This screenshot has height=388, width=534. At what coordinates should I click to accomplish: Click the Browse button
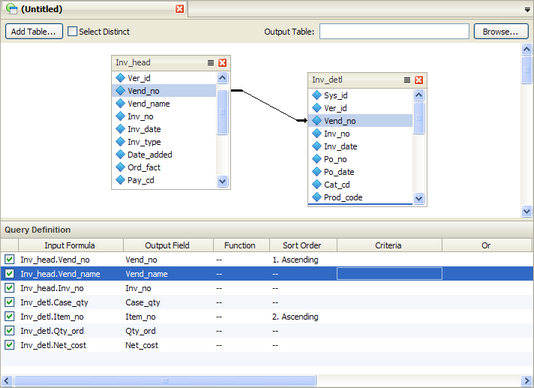click(x=501, y=31)
